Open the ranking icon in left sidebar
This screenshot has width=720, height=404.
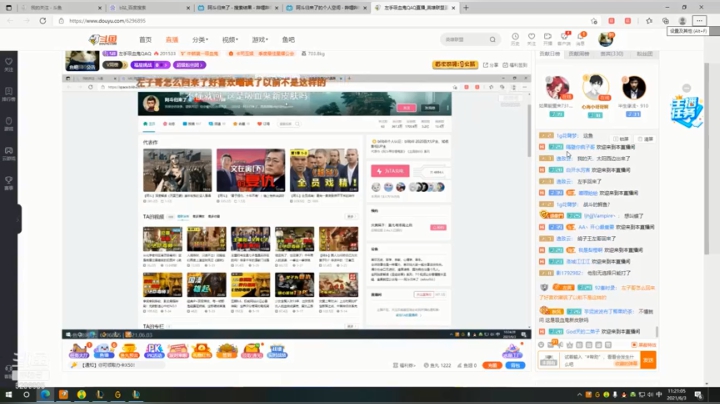(9, 94)
